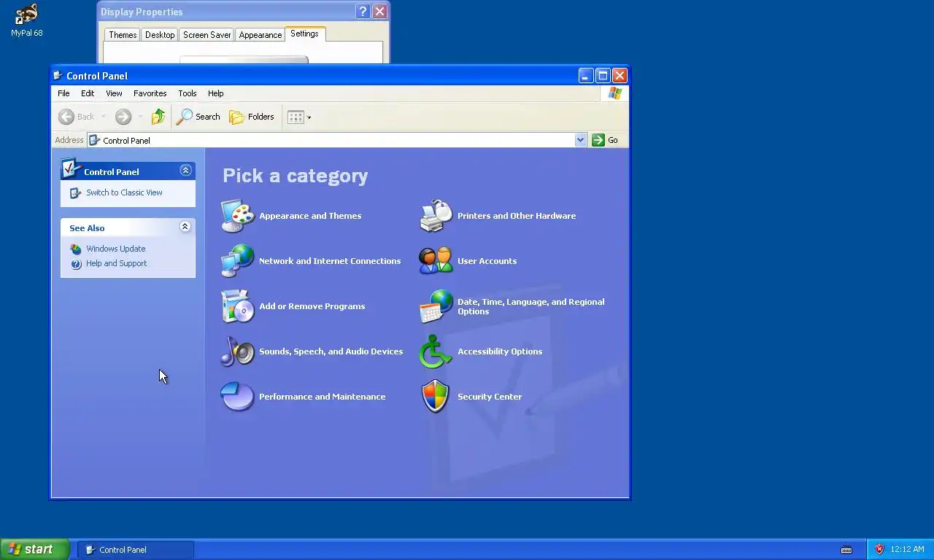Click Control Panel taskbar button

coord(136,550)
